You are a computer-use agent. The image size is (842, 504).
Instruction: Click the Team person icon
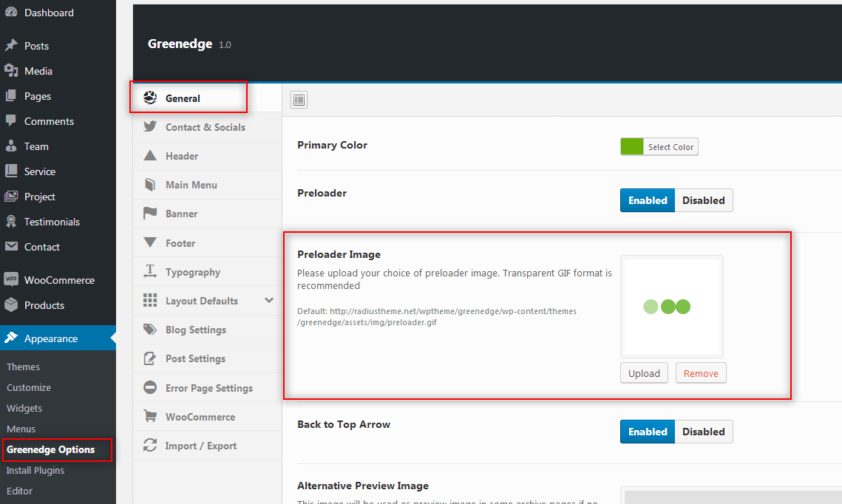click(x=11, y=146)
